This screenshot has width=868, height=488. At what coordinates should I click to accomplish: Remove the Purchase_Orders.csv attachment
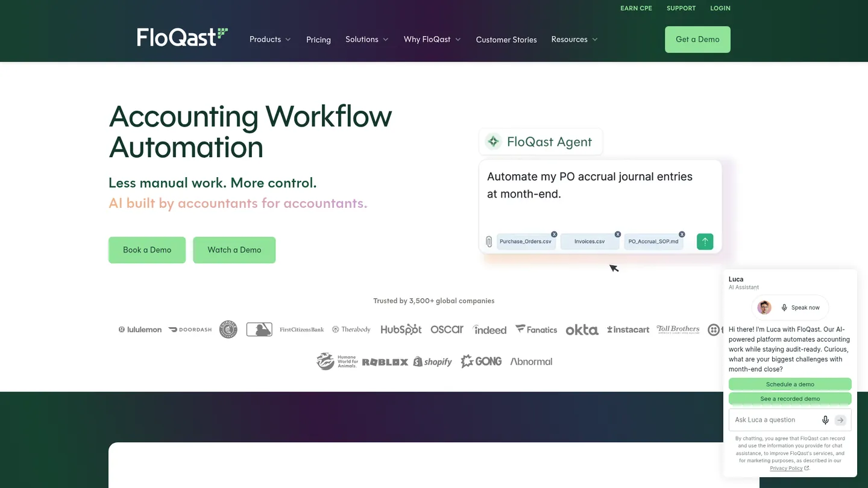[554, 234]
